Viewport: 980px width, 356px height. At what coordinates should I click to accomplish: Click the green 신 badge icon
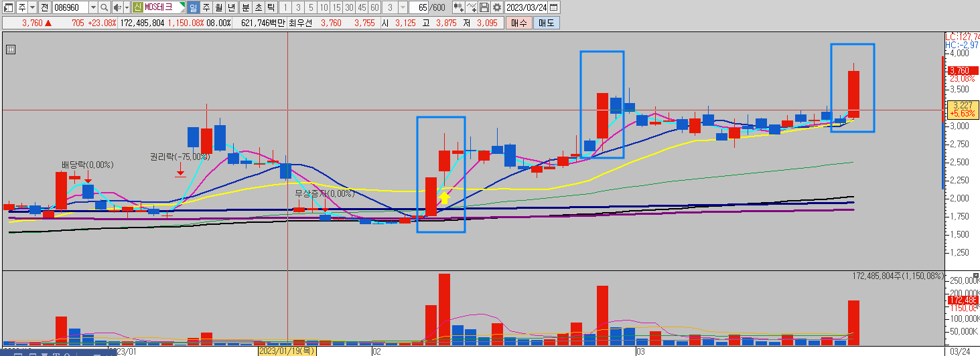[x=137, y=7]
